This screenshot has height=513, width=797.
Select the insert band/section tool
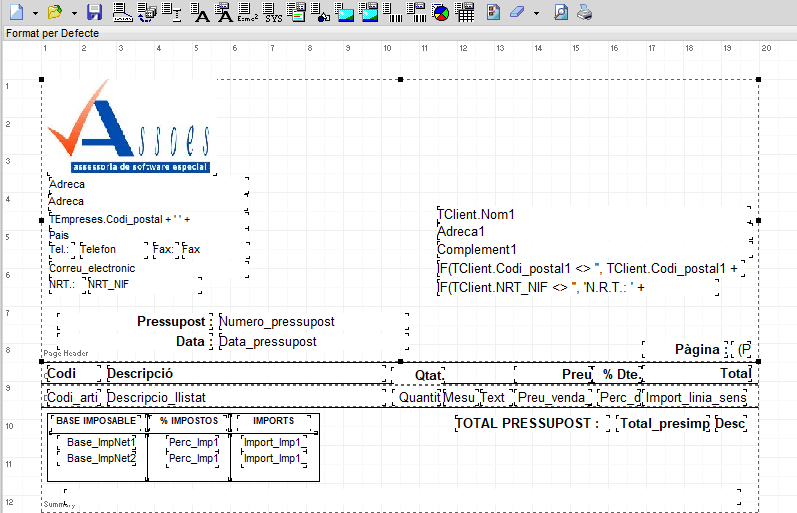[122, 12]
